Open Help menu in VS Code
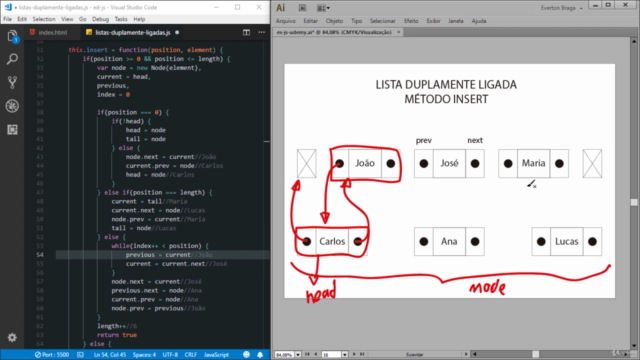640x360 pixels. pos(139,19)
